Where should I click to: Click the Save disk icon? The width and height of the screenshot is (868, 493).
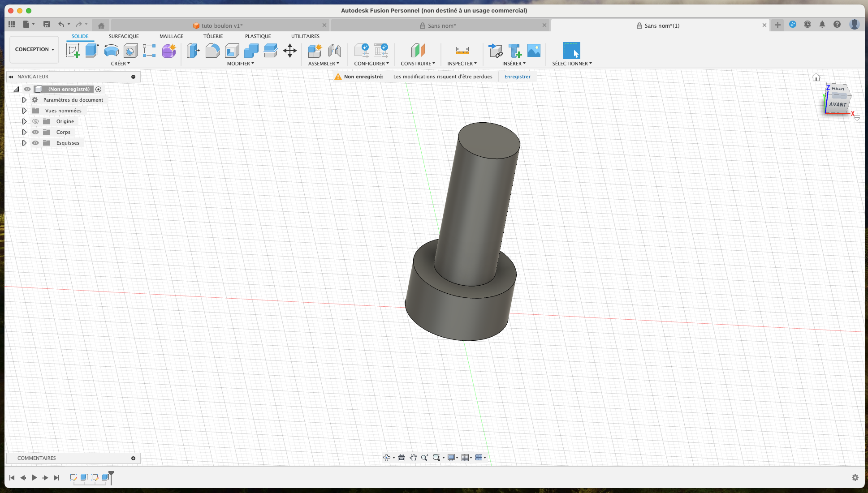point(46,24)
